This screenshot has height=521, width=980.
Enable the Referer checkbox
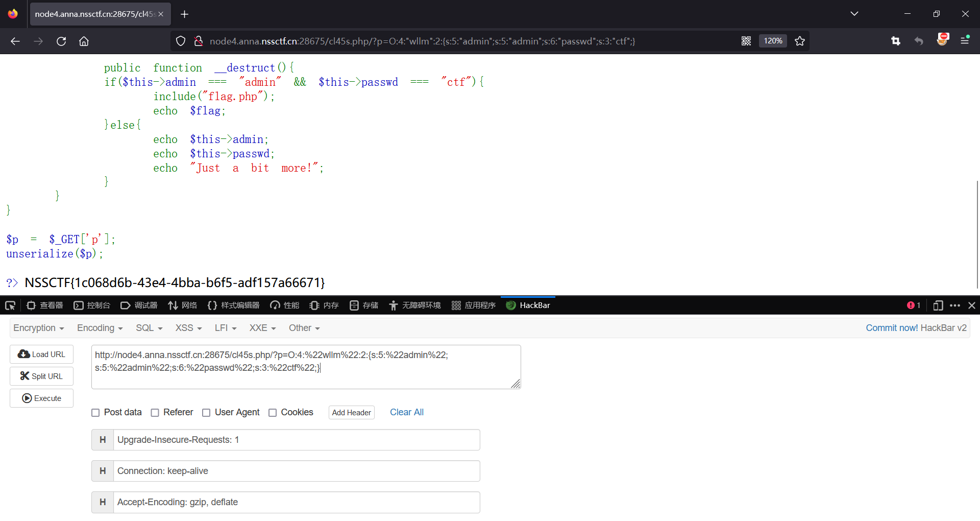click(x=155, y=413)
